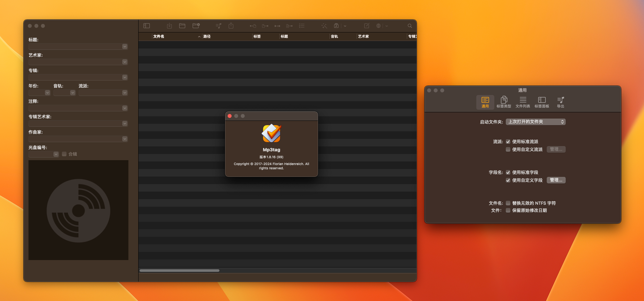This screenshot has height=301, width=644.
Task: Select the 通用 tab in preferences
Action: click(485, 102)
